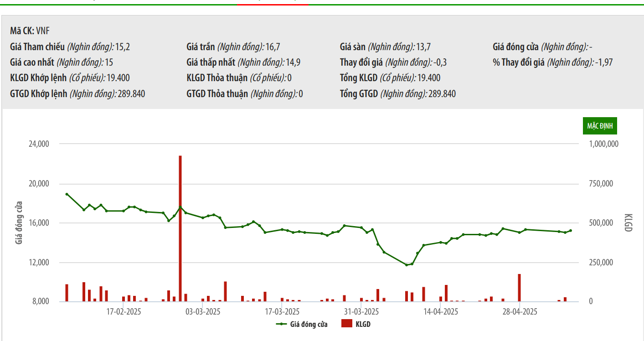Click the volume bar above 28-04-2025
Image resolution: width=644 pixels, height=341 pixels.
519,287
